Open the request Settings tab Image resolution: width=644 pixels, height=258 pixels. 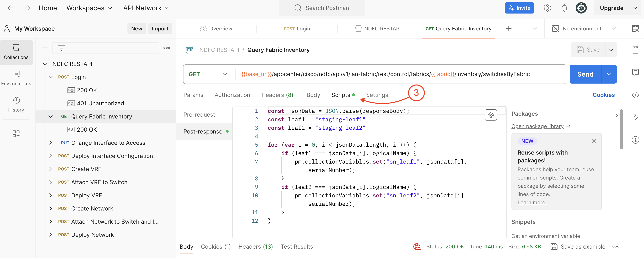click(377, 95)
